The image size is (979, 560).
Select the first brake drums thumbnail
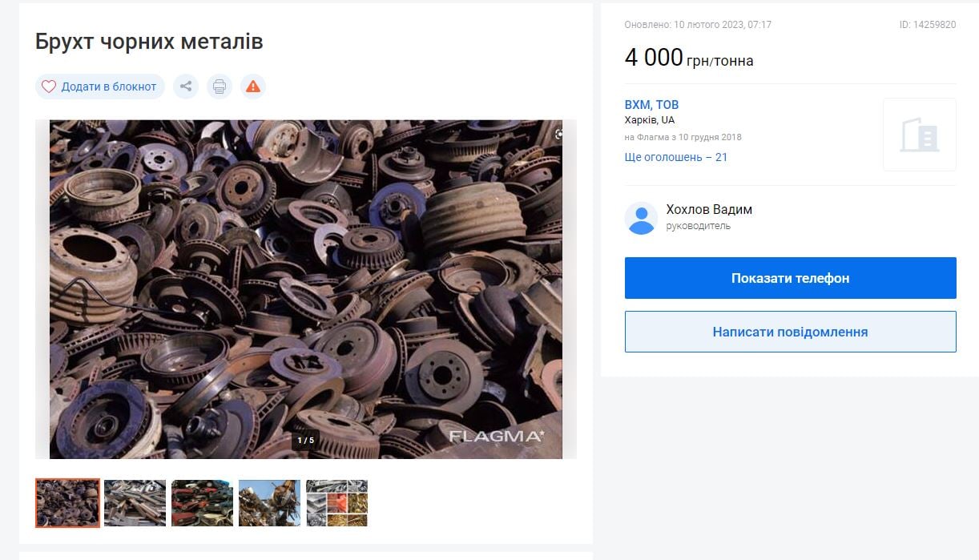click(67, 503)
